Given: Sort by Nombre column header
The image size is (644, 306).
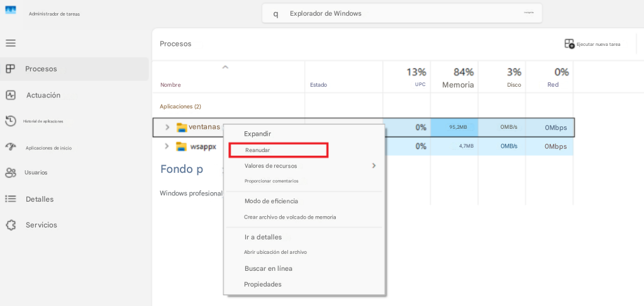Looking at the screenshot, I should coord(170,85).
